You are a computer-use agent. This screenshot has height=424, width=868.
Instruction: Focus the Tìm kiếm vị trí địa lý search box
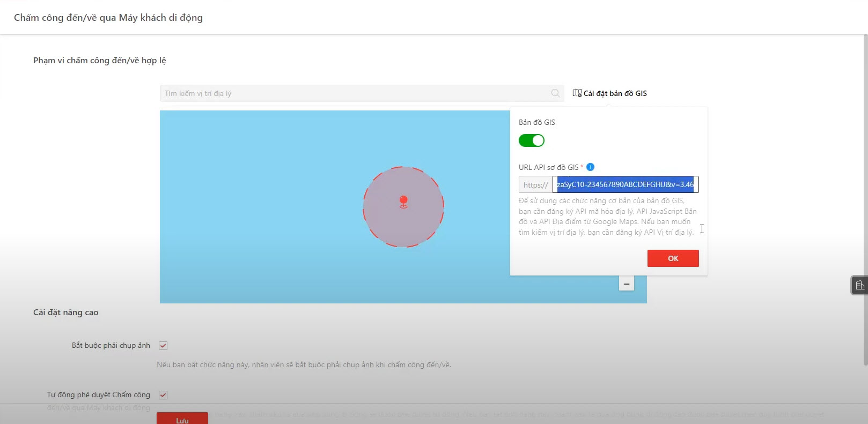click(354, 93)
